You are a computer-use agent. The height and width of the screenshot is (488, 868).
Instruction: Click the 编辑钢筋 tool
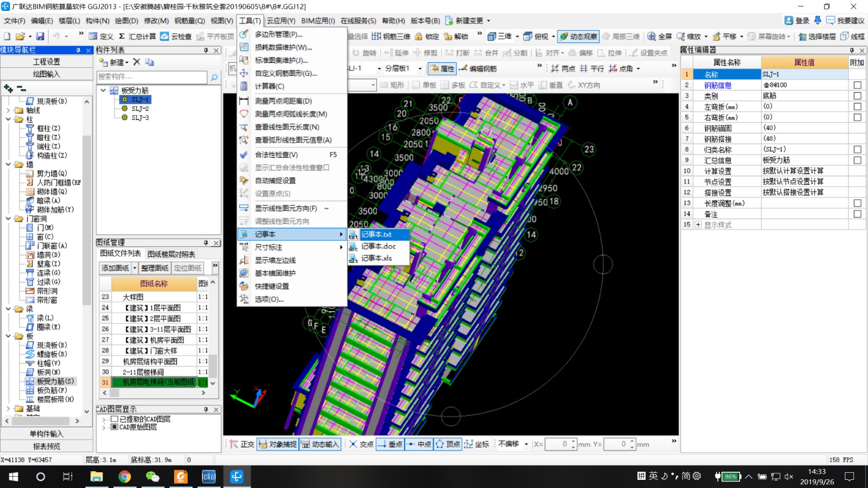coord(477,68)
